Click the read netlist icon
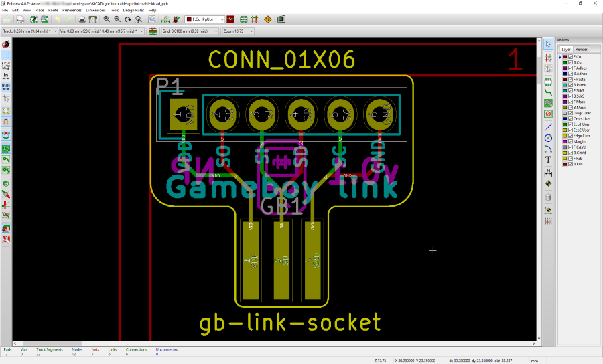This screenshot has width=603, height=364. (x=165, y=19)
